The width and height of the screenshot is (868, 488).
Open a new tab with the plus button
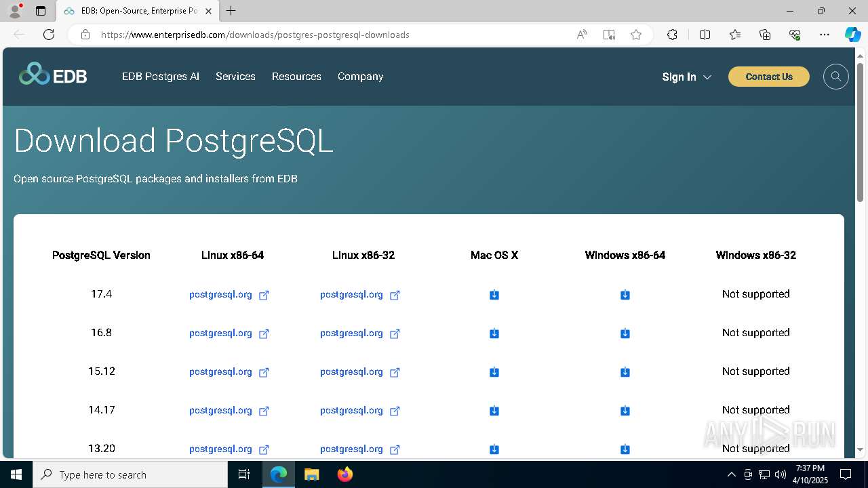(231, 11)
